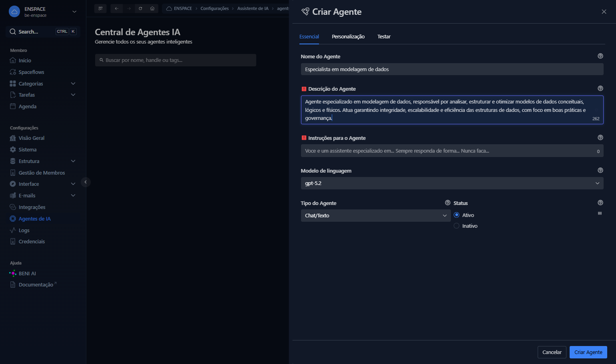616x364 pixels.
Task: Collapse the left sidebar with the chevron
Action: click(x=86, y=182)
